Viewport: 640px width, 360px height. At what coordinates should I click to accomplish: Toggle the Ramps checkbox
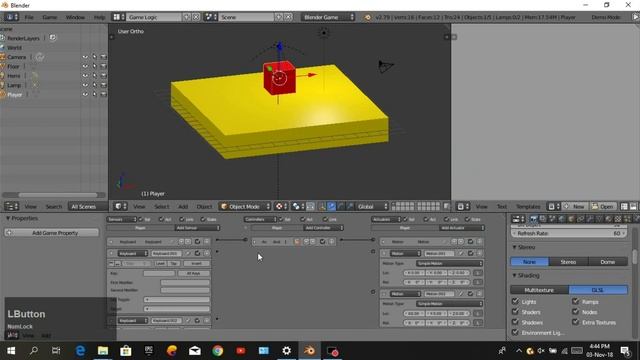click(x=576, y=301)
